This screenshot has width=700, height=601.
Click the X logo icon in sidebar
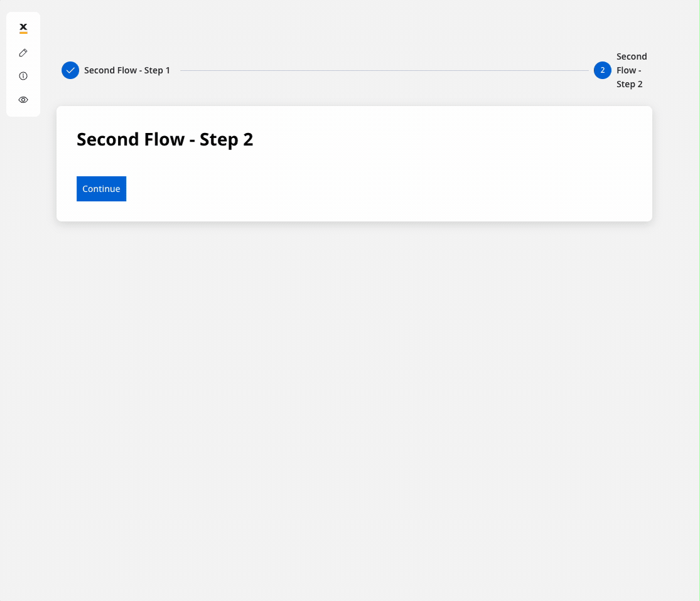[x=23, y=28]
